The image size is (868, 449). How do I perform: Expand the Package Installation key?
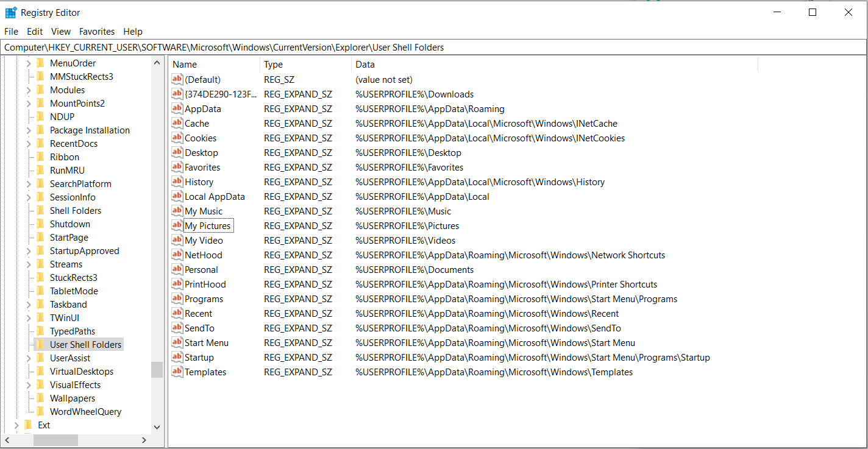(x=29, y=130)
